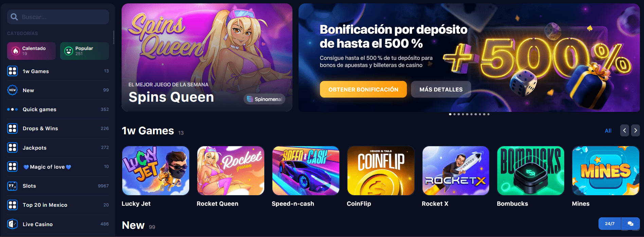Click the Quick games dots icon
The height and width of the screenshot is (237, 644).
pos(13,109)
